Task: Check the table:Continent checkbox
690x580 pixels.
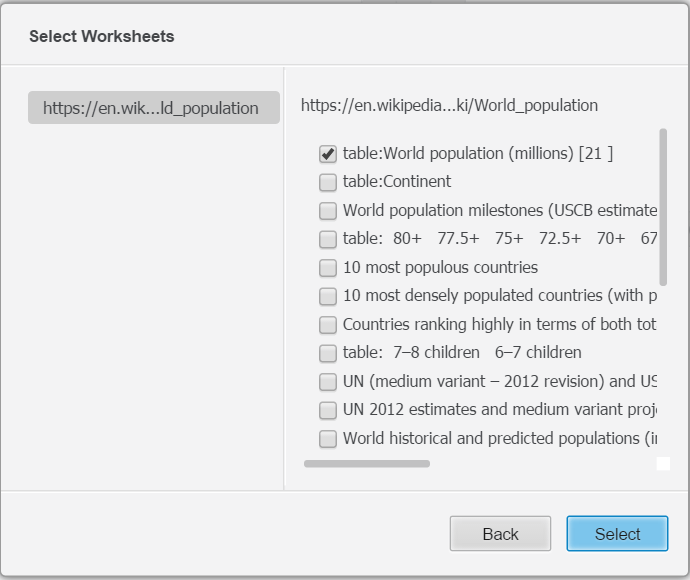Action: coord(327,182)
